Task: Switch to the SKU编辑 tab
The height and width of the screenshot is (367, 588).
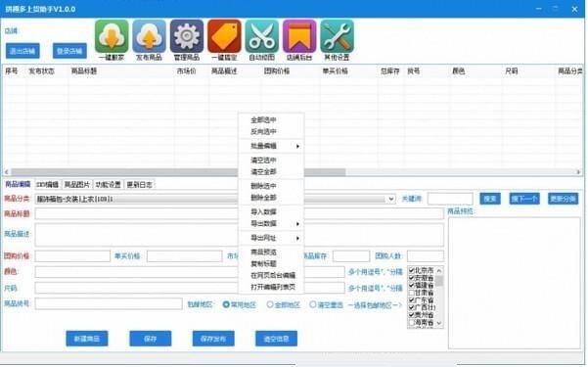Action: click(x=48, y=185)
